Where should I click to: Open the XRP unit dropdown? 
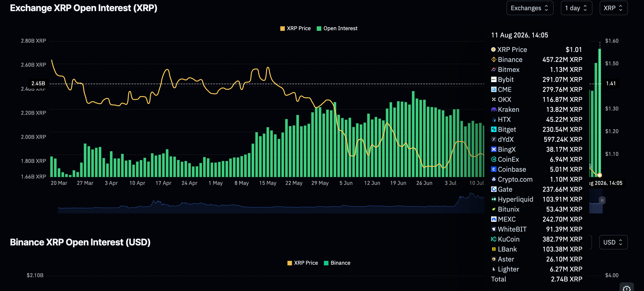(613, 8)
